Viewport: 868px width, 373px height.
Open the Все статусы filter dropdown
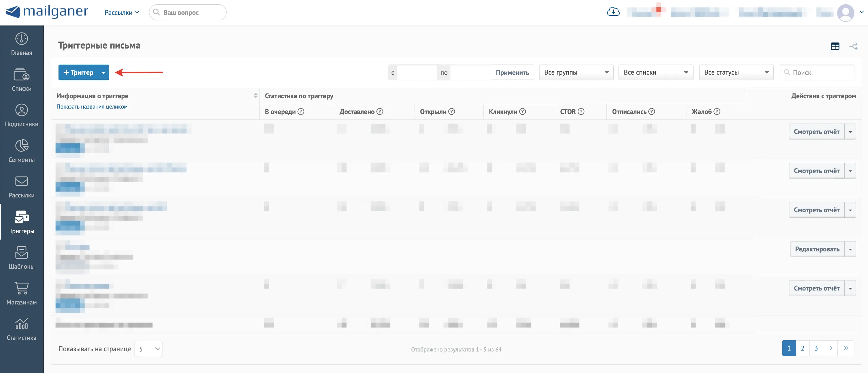736,72
